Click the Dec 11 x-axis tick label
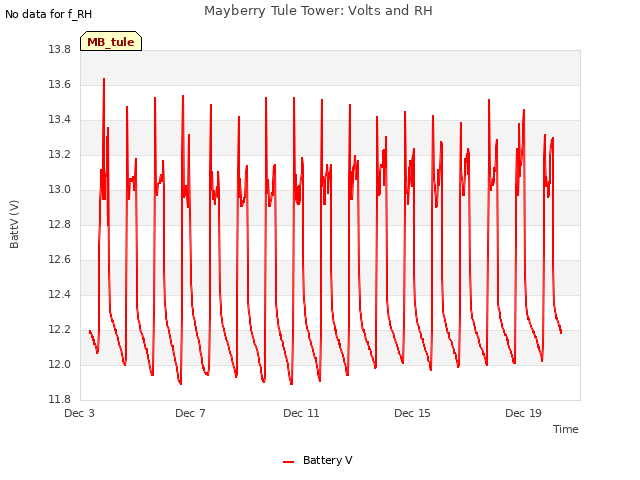640x480 pixels. (x=301, y=413)
